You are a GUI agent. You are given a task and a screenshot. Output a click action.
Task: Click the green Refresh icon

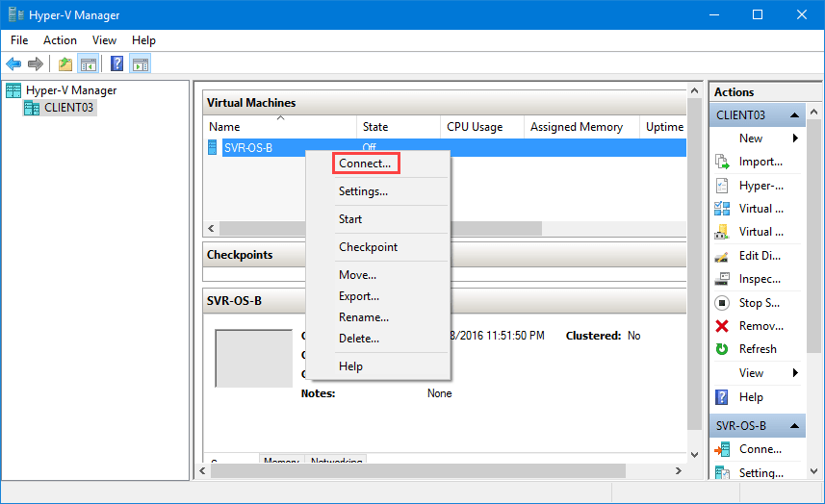[722, 349]
